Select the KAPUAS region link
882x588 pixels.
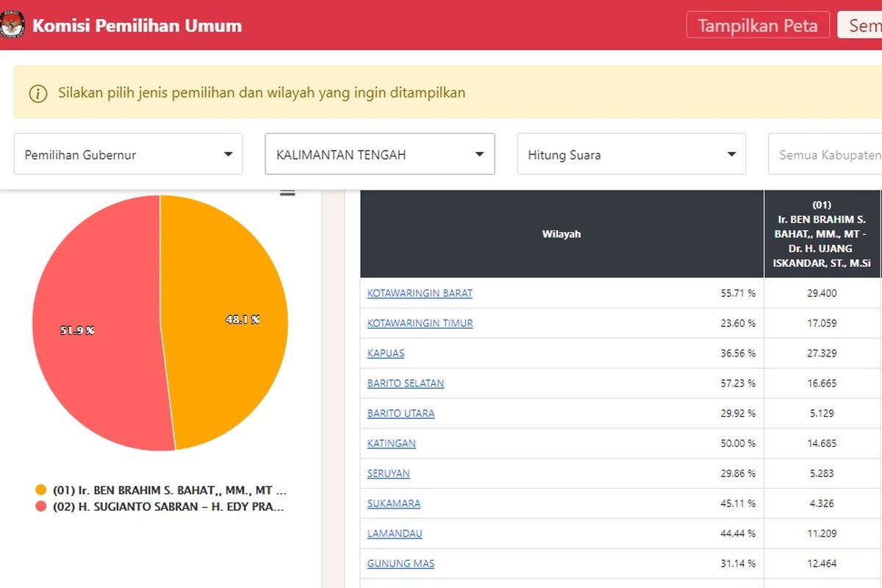click(386, 354)
